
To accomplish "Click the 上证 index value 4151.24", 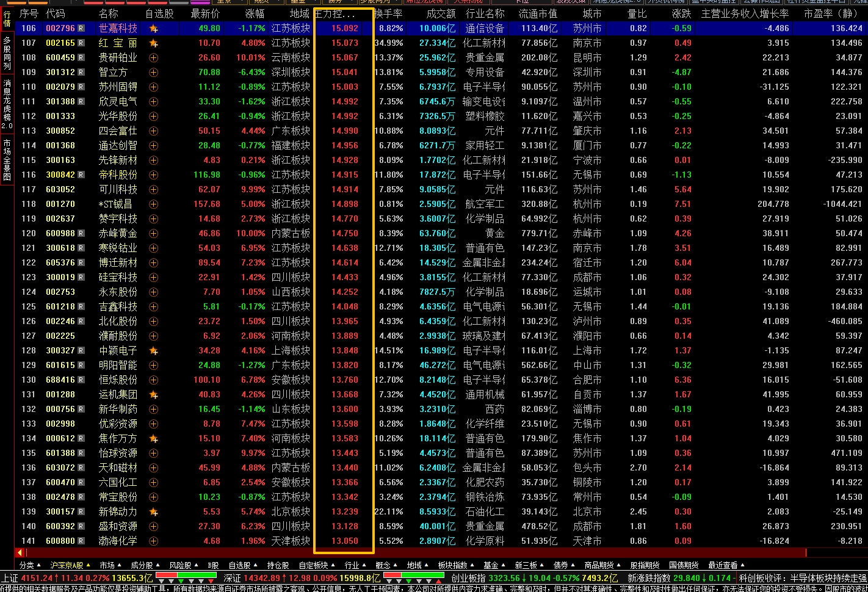I will (x=37, y=578).
